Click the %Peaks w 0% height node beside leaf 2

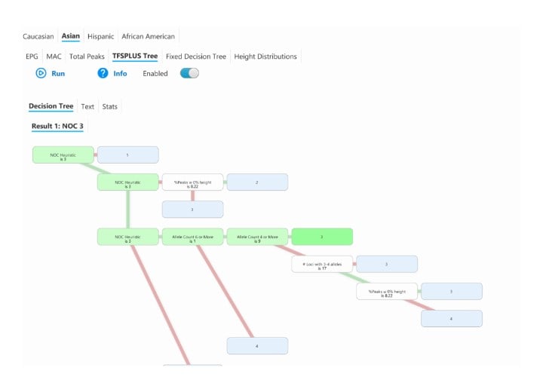click(x=192, y=182)
